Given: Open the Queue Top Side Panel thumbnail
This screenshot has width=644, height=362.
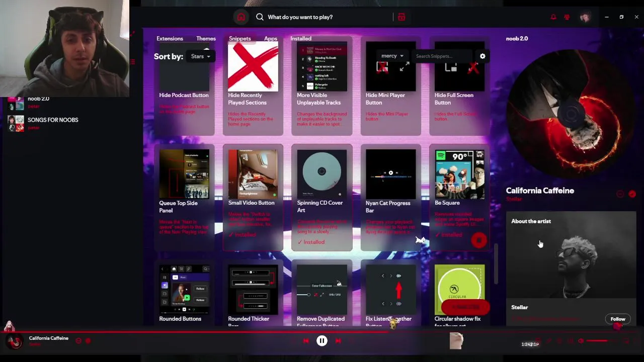Looking at the screenshot, I should click(184, 174).
